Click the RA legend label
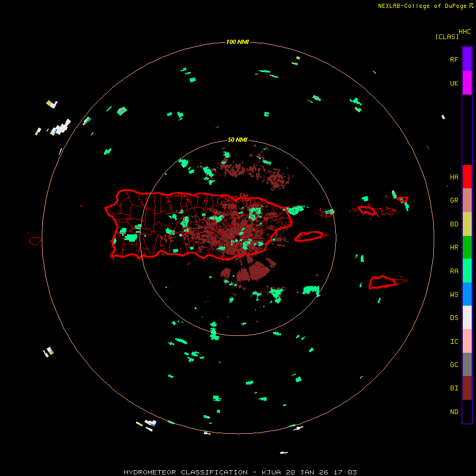Image resolution: width=476 pixels, height=476 pixels. (454, 271)
